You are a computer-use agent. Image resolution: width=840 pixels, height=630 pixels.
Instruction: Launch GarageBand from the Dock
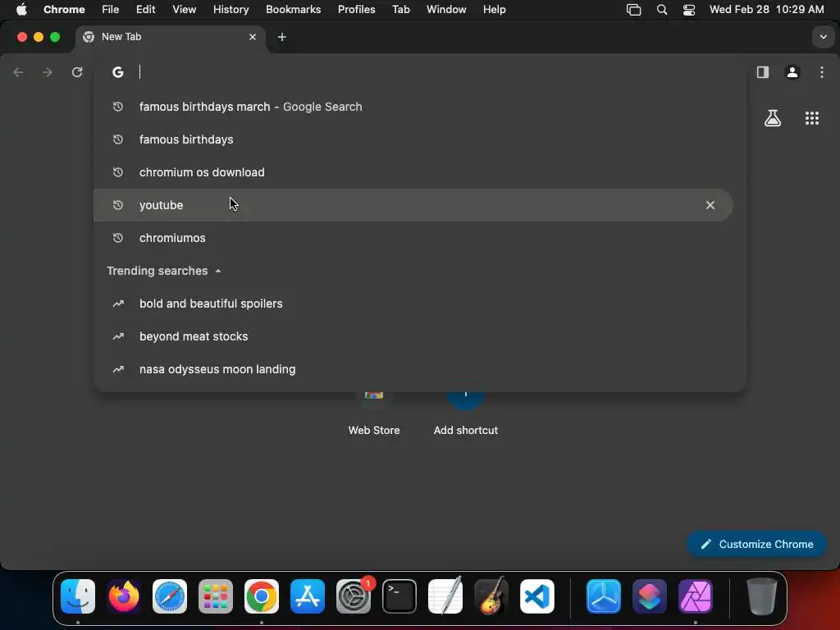click(491, 596)
